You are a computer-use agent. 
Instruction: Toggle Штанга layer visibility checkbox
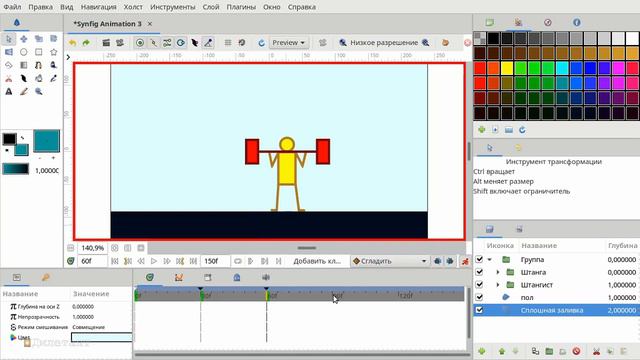[x=479, y=272]
